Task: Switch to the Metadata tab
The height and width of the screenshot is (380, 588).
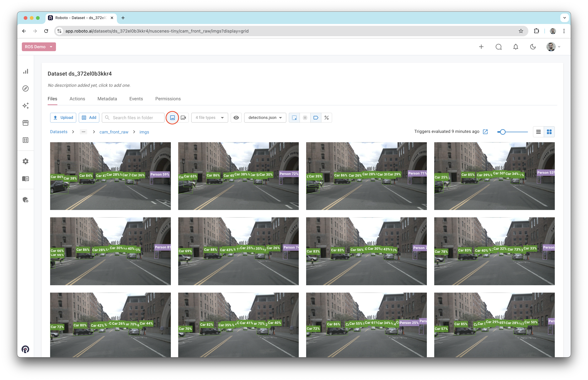Action: [x=107, y=99]
